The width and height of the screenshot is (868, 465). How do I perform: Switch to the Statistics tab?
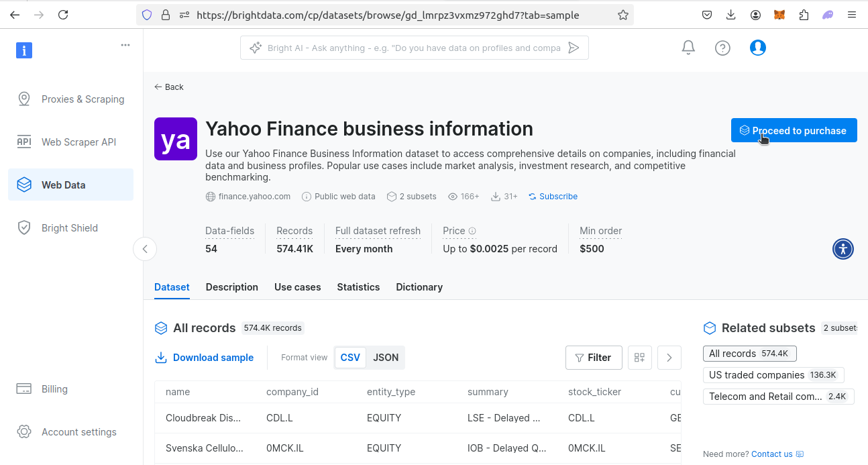pyautogui.click(x=358, y=287)
